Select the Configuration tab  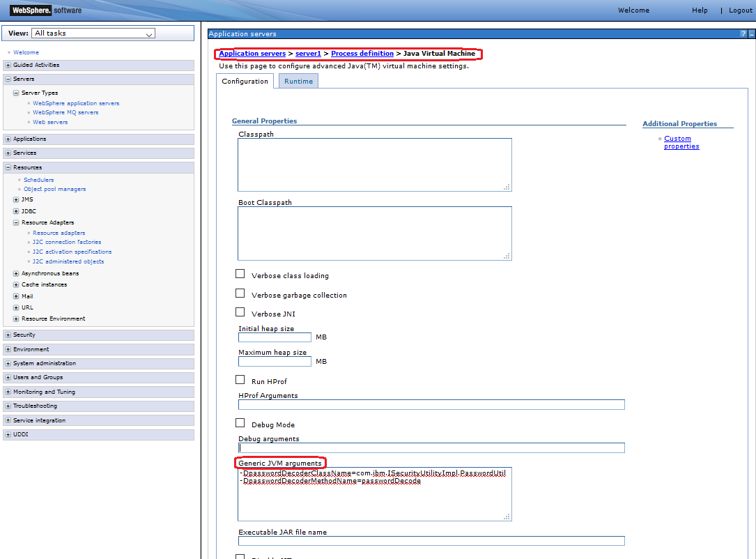[x=245, y=82]
